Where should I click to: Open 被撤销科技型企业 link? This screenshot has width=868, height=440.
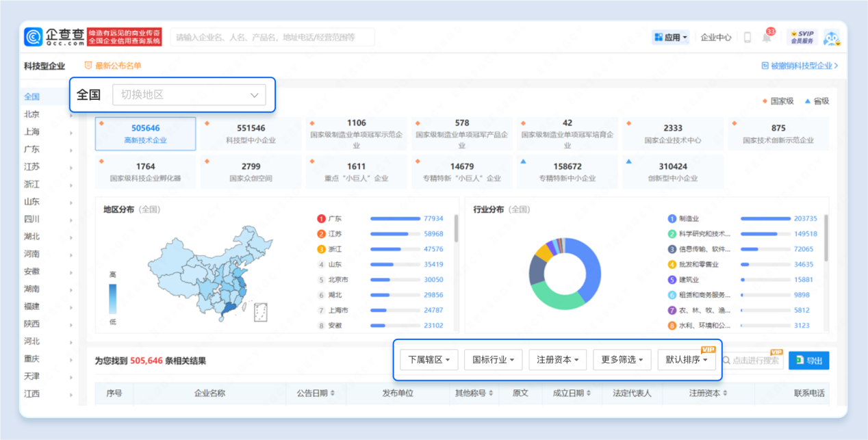800,66
